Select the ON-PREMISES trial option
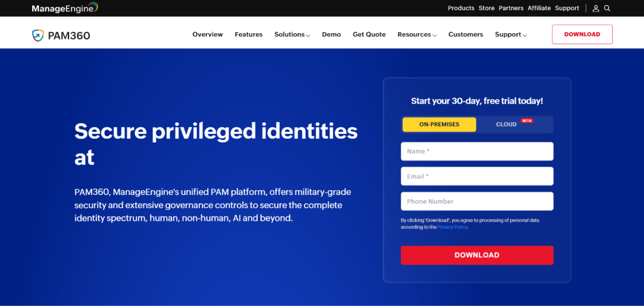Viewport: 644px width, 306px height. click(439, 124)
